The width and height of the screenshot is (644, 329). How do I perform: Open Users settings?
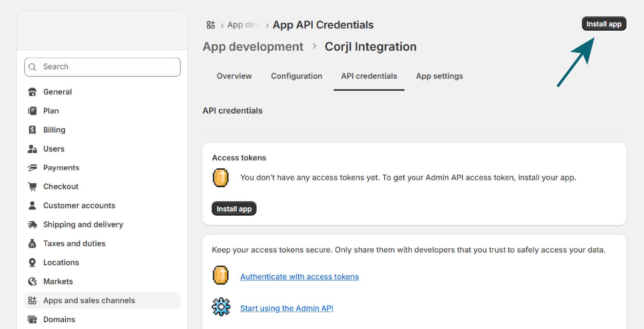coord(102,149)
